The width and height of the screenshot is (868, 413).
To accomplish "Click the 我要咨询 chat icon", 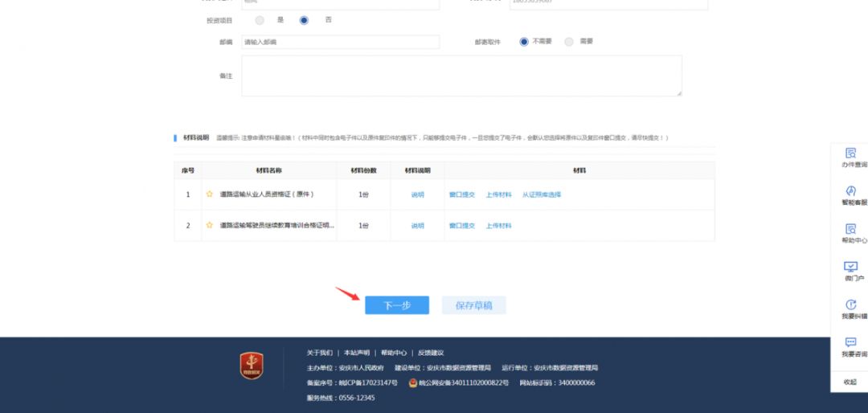I will (x=850, y=343).
